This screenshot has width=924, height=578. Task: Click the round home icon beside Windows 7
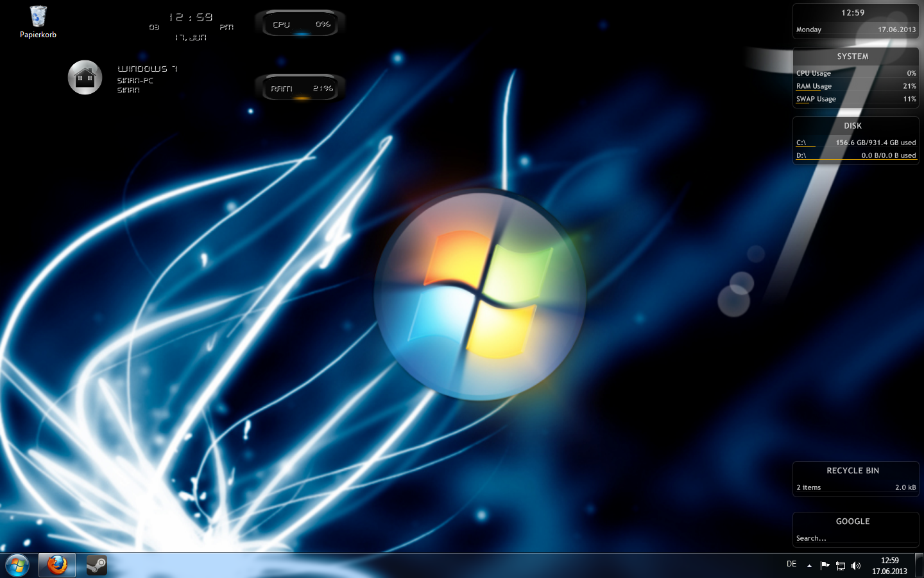click(x=85, y=78)
